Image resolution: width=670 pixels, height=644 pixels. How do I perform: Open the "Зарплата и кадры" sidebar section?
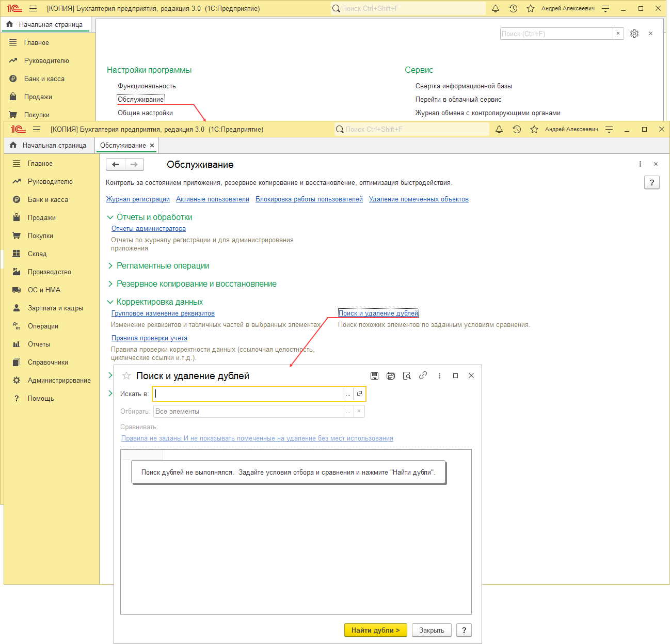point(55,308)
